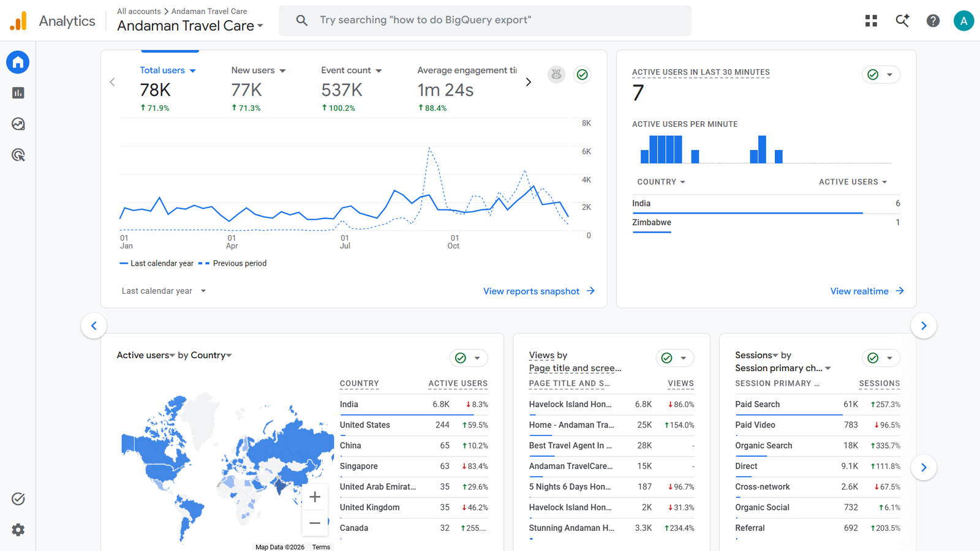Click data quality check icon on overview card

click(582, 75)
